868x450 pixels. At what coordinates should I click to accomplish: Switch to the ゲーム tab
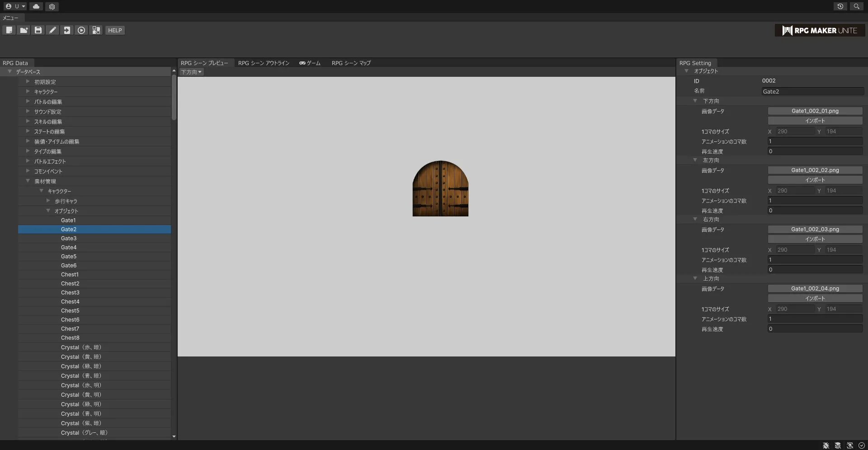pos(310,63)
